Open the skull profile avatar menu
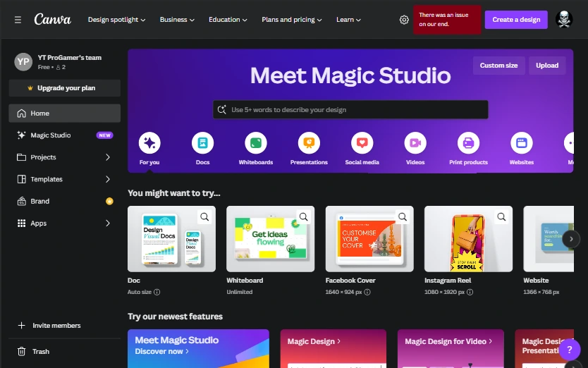The height and width of the screenshot is (368, 588). click(x=564, y=19)
